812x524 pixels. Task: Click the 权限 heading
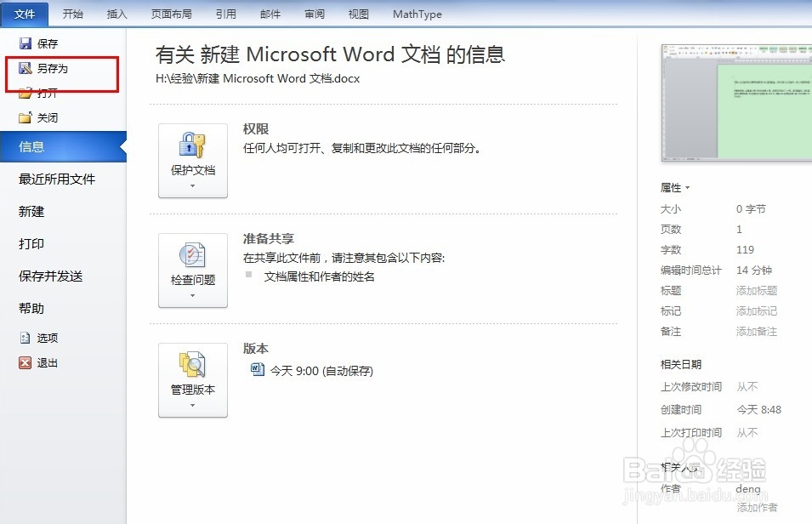256,129
